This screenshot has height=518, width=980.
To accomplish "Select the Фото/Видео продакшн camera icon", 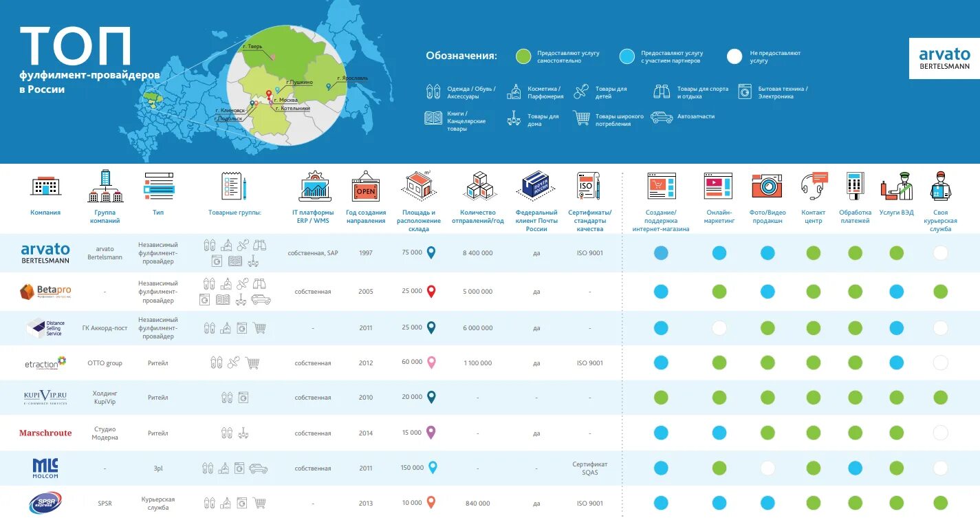I will (767, 186).
